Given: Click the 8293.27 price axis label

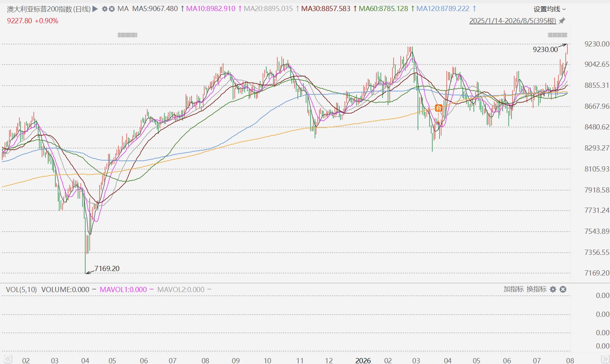Looking at the screenshot, I should pyautogui.click(x=597, y=148).
